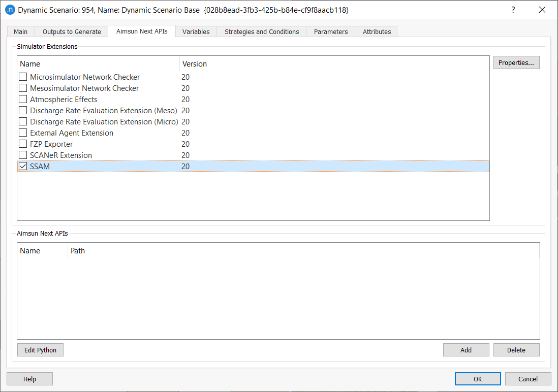
Task: Switch to the Attributes tab
Action: coord(377,31)
